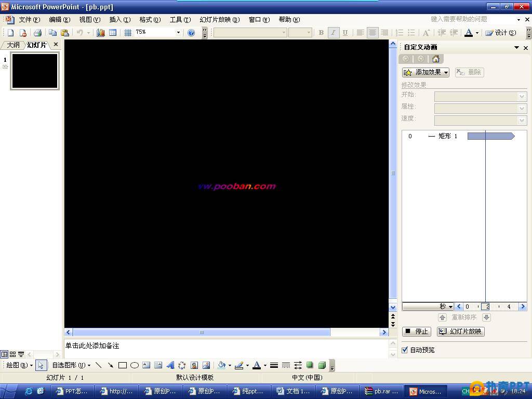
Task: Align text right
Action: pos(384,33)
